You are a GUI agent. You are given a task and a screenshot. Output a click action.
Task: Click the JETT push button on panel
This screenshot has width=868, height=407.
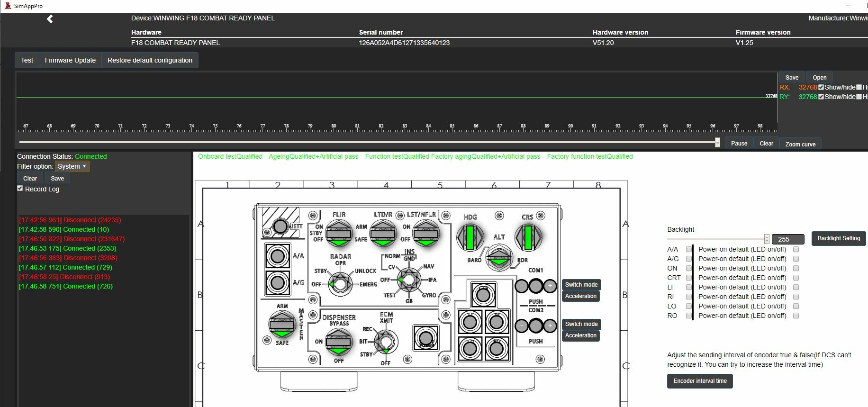pyautogui.click(x=280, y=226)
